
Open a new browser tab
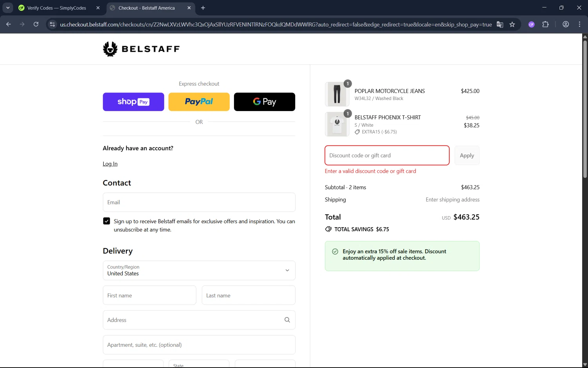pyautogui.click(x=203, y=8)
